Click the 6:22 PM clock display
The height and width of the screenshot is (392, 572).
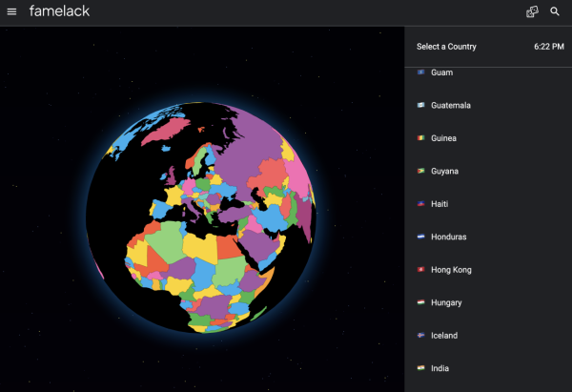tap(547, 47)
